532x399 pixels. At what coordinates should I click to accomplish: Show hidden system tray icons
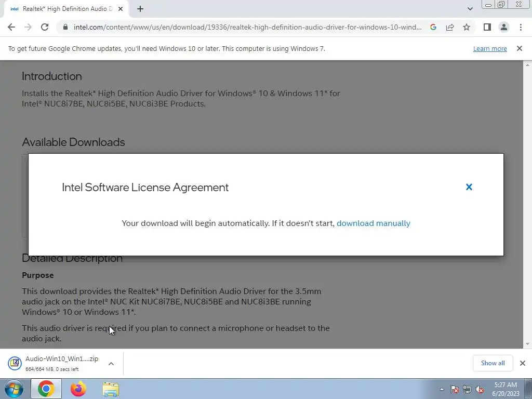(442, 389)
